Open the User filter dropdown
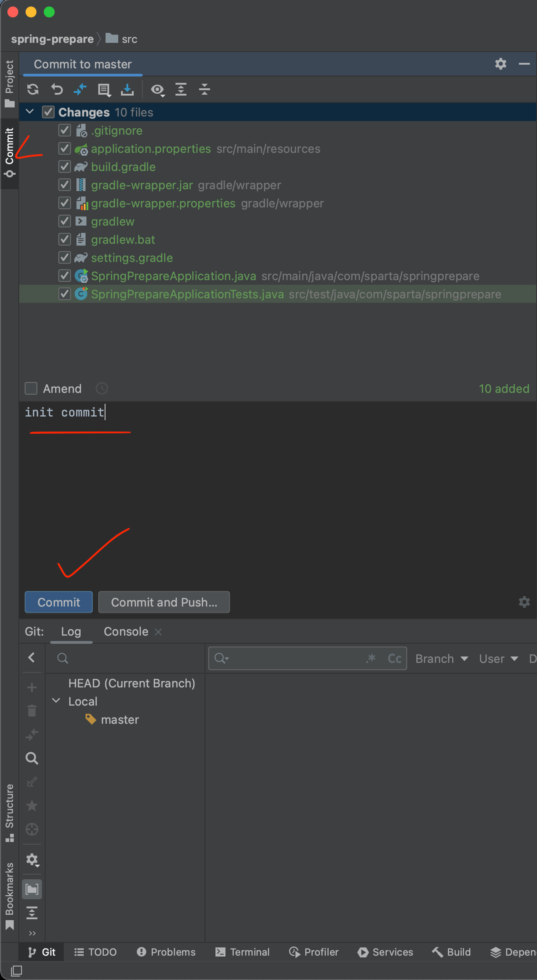The image size is (537, 980). [498, 658]
